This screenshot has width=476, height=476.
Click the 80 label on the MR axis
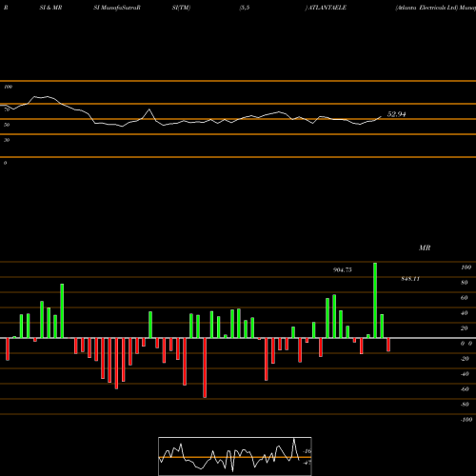465,283
